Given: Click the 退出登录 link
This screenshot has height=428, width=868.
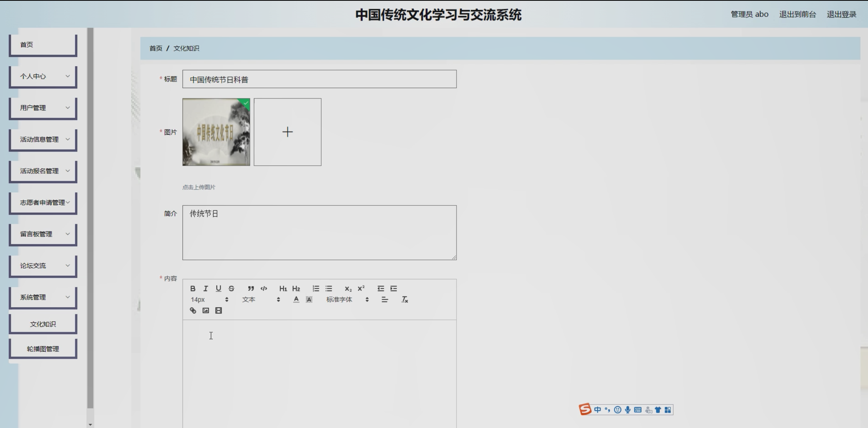Looking at the screenshot, I should click(841, 14).
